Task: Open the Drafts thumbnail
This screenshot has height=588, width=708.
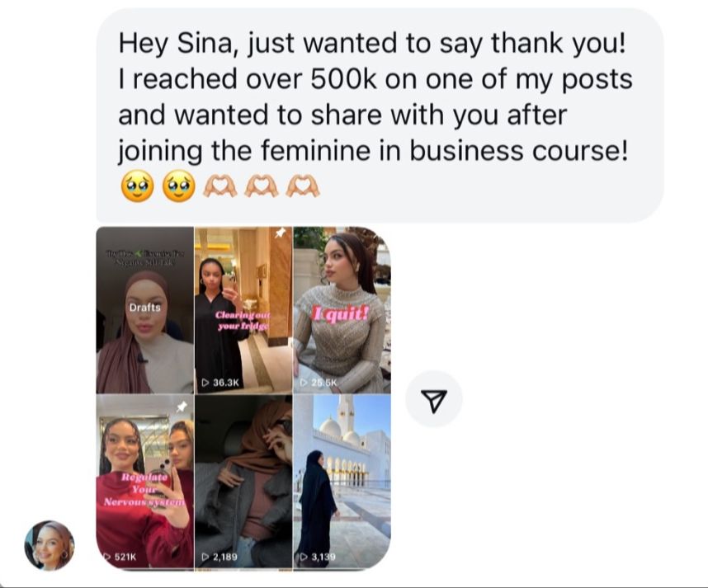Action: click(x=145, y=310)
